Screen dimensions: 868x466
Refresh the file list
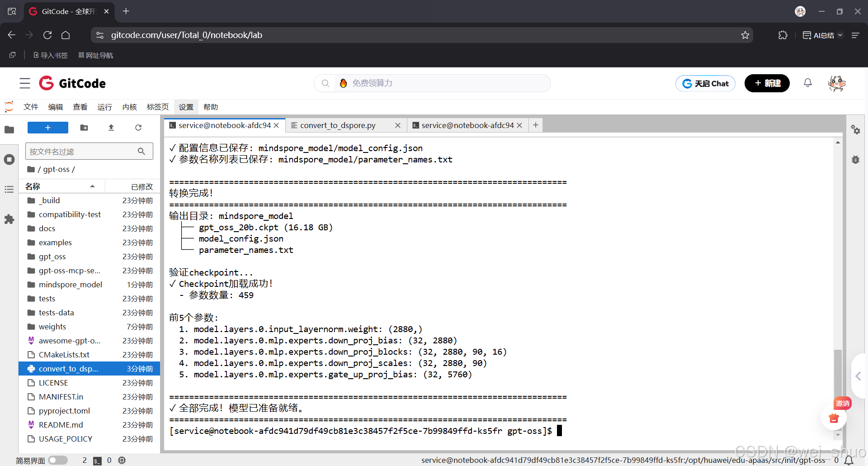tap(138, 128)
